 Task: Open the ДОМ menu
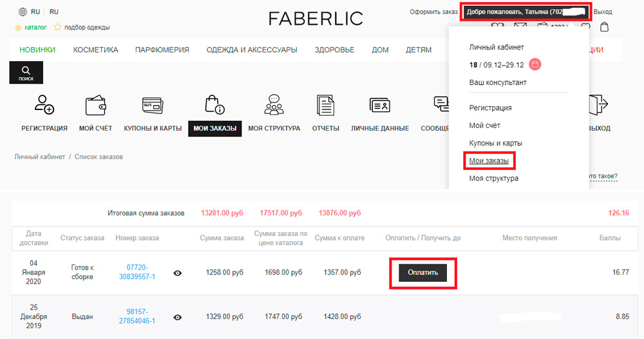pyautogui.click(x=380, y=50)
